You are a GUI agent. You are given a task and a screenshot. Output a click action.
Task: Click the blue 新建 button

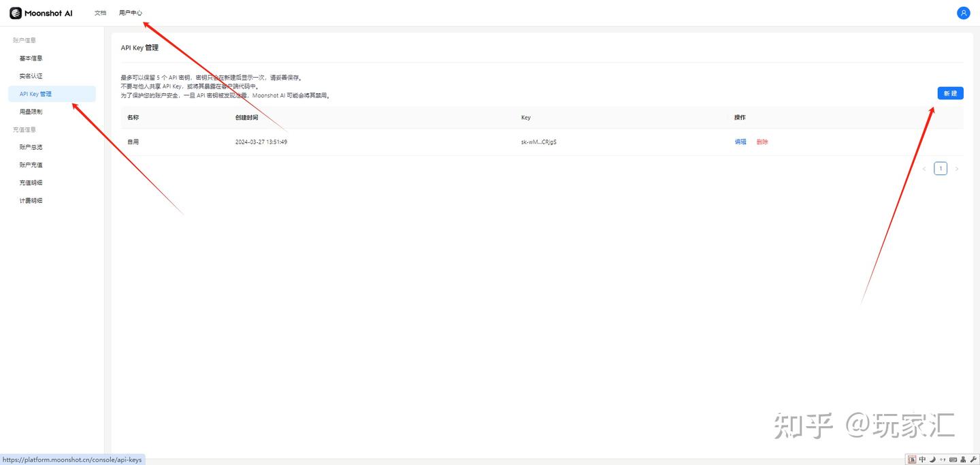950,93
